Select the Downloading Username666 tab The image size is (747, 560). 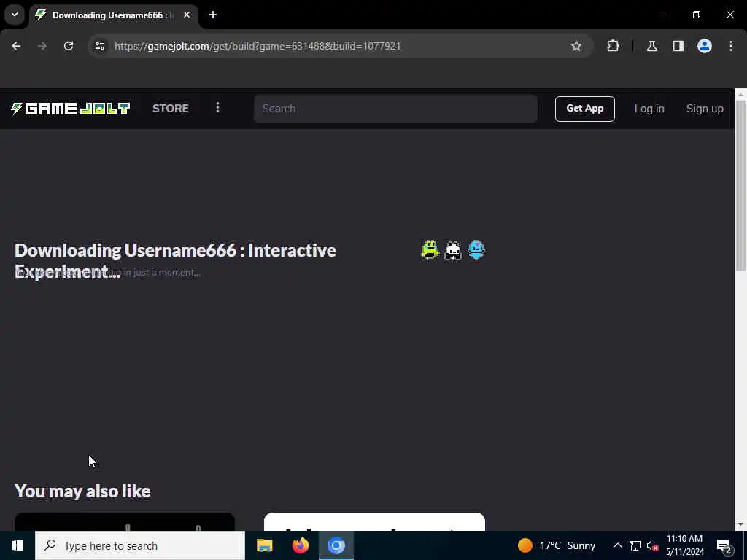point(112,15)
